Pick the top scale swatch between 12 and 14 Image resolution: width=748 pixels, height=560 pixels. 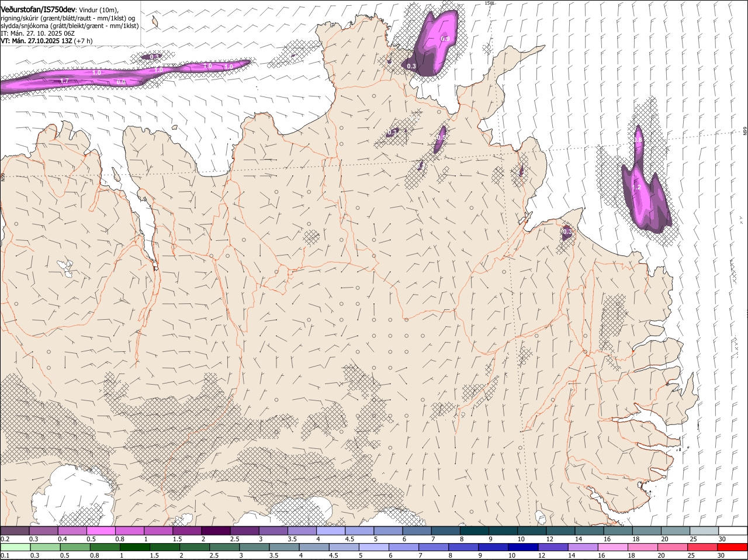point(560,531)
